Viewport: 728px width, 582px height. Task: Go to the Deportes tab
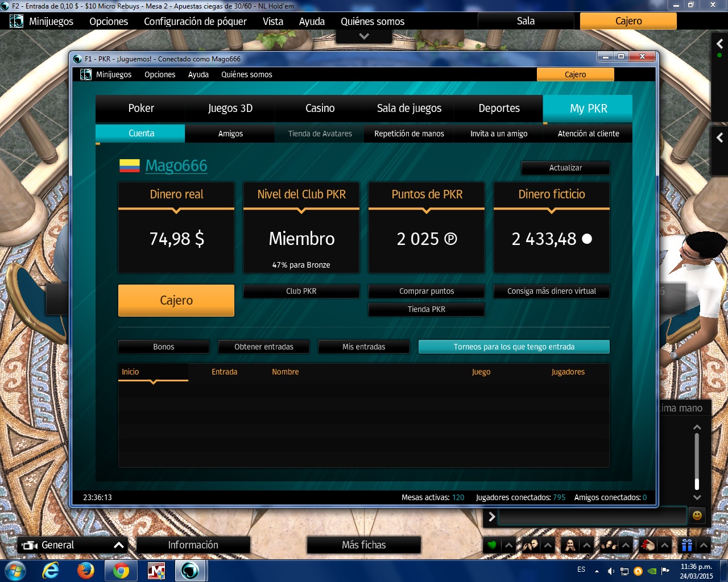coord(499,108)
